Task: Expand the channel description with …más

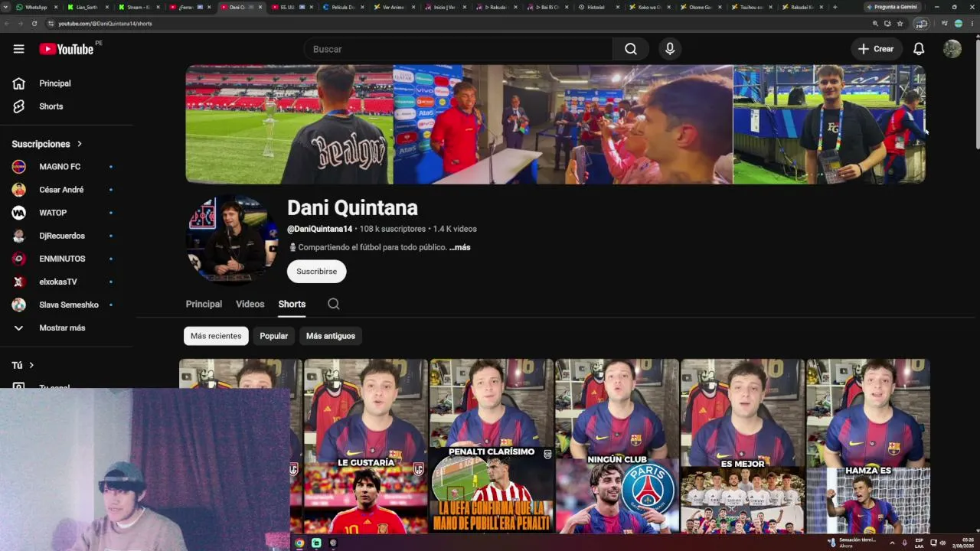Action: [459, 247]
